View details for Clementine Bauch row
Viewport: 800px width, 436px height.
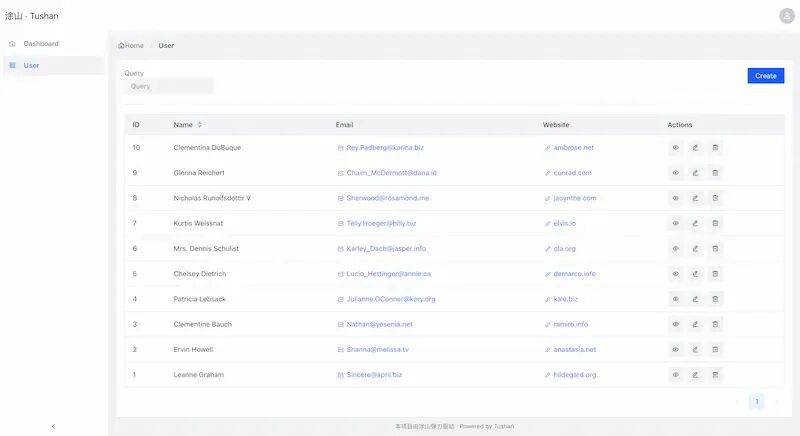coord(676,324)
